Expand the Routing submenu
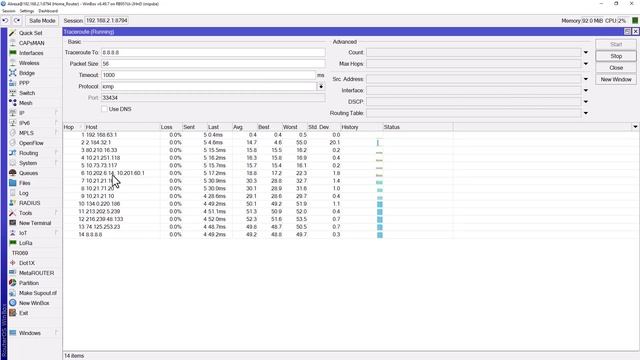 [x=56, y=153]
